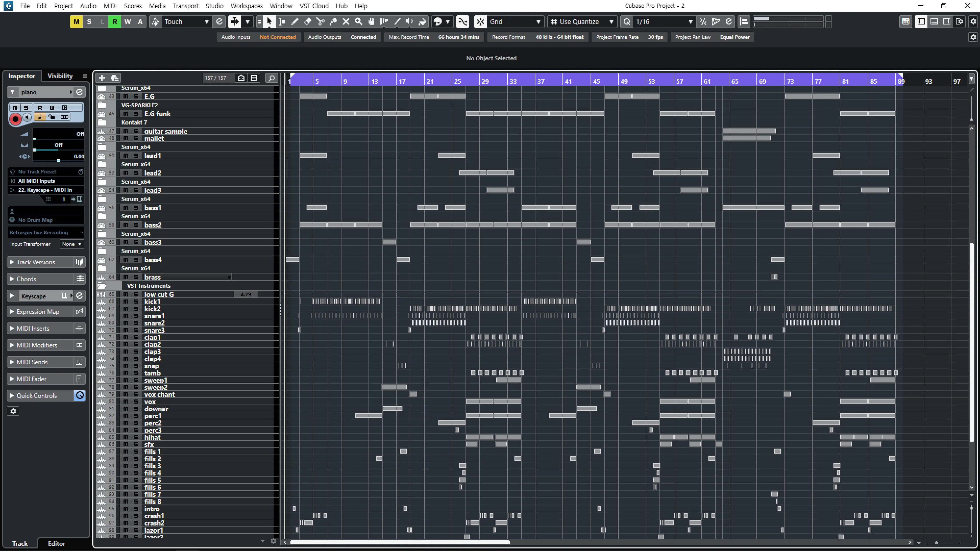Open the Transport menu
Viewport: 980px width, 551px height.
click(x=185, y=6)
